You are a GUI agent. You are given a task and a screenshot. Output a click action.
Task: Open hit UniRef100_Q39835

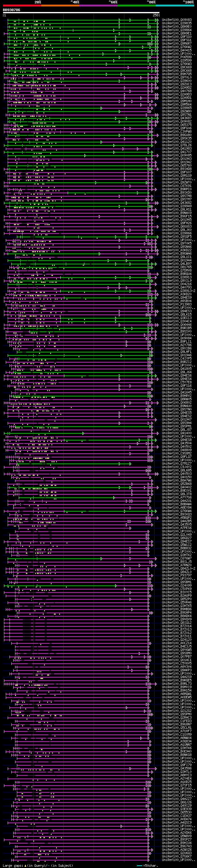(x=177, y=23)
